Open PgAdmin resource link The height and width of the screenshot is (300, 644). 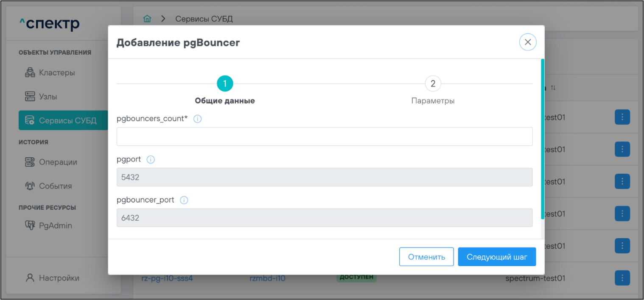click(56, 225)
